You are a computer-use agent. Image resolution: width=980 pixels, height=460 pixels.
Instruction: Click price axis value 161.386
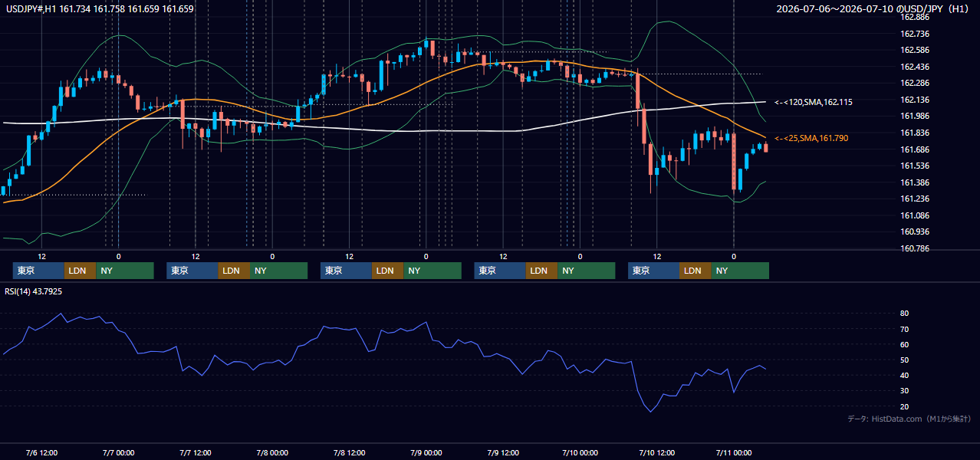916,182
